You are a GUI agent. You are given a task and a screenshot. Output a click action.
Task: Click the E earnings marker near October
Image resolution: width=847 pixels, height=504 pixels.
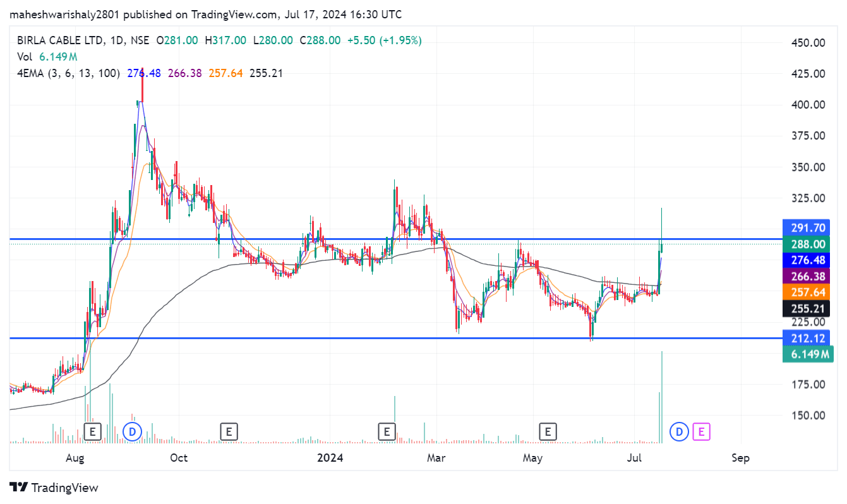click(229, 432)
